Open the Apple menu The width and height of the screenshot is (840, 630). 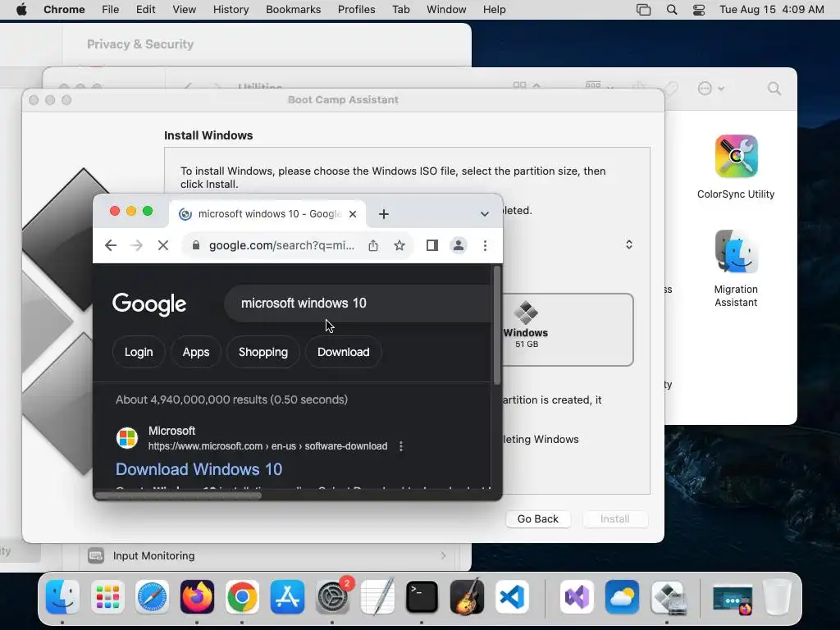(21, 10)
